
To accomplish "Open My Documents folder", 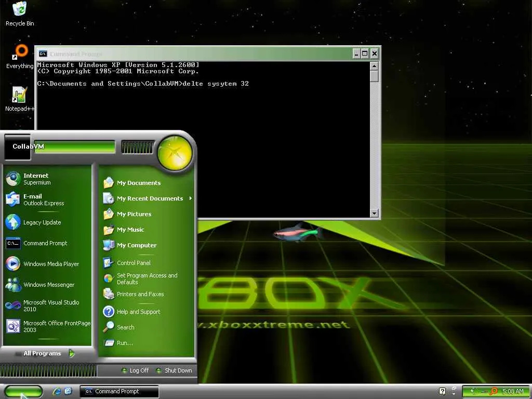I will click(x=147, y=183).
